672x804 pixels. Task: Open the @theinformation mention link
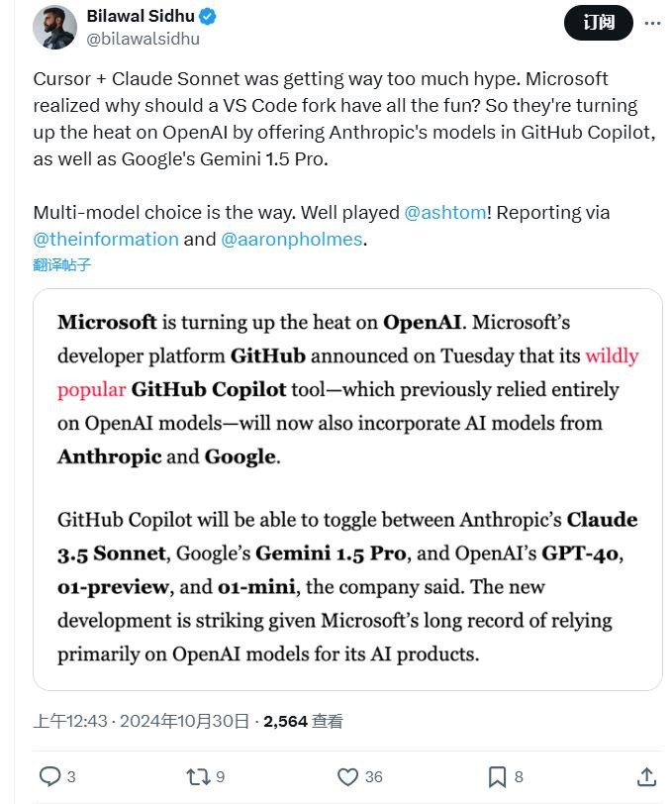pos(106,239)
